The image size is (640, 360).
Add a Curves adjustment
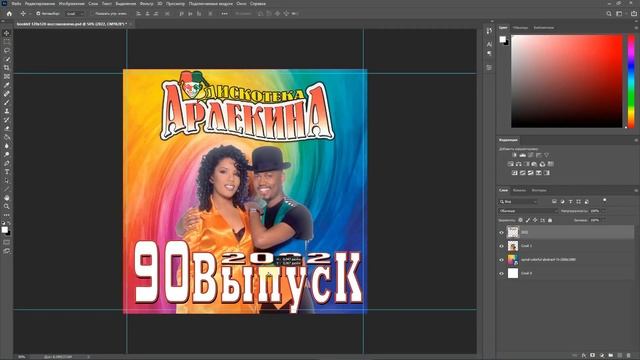click(x=531, y=155)
